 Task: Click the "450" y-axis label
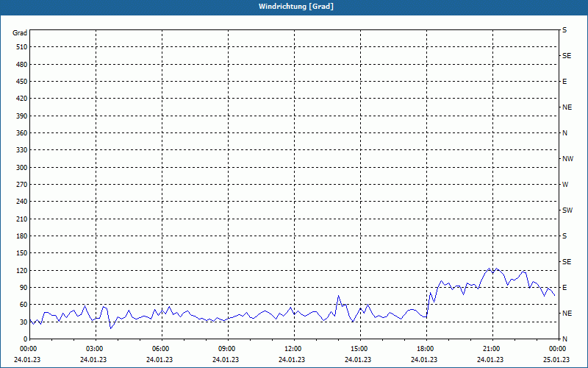pyautogui.click(x=22, y=82)
